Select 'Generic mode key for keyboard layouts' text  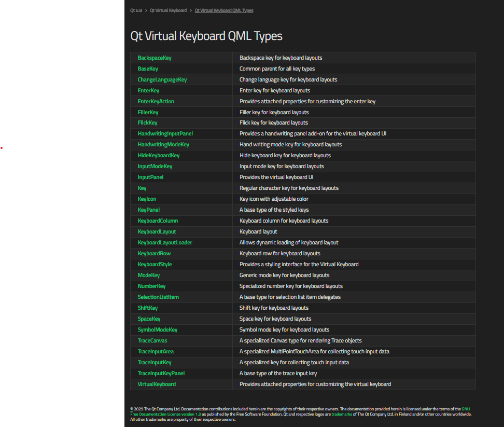[x=285, y=276]
